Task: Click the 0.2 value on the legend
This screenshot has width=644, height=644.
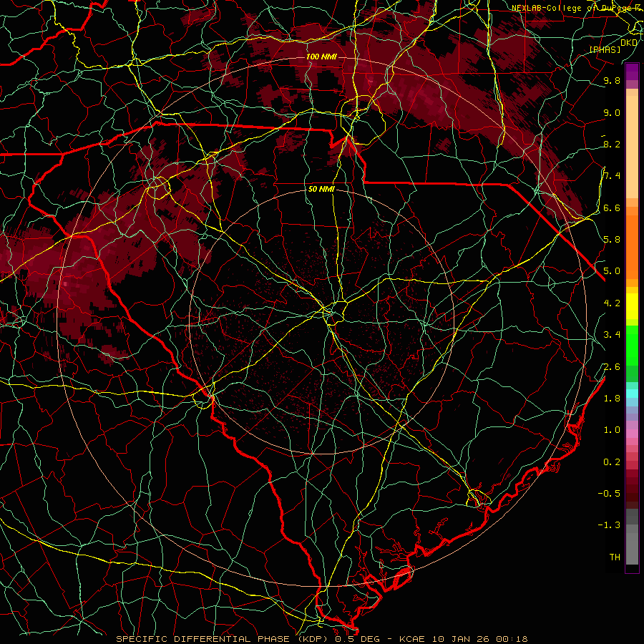Action: (x=612, y=462)
